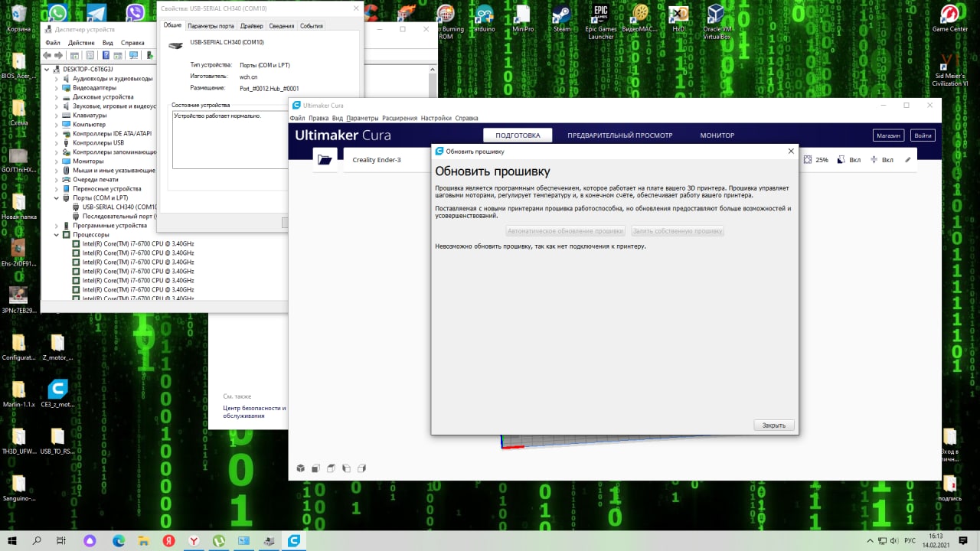The width and height of the screenshot is (980, 551).
Task: Expand the Мониторы tree node
Action: click(57, 161)
